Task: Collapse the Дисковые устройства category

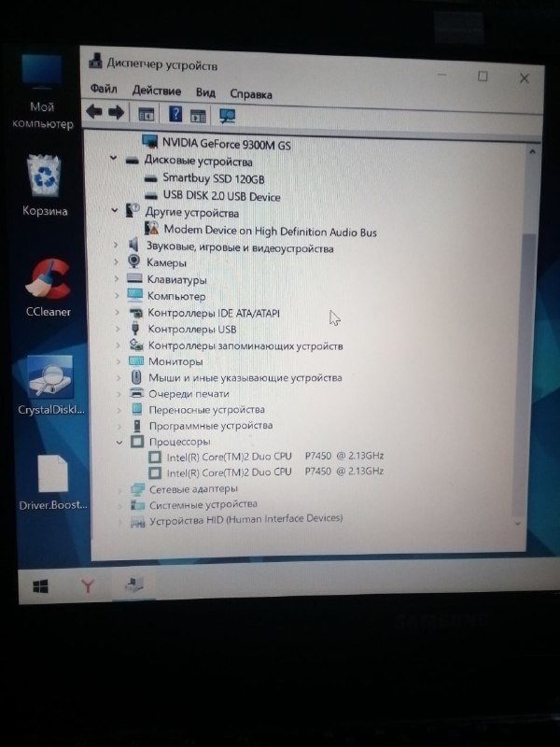Action: pos(113,158)
